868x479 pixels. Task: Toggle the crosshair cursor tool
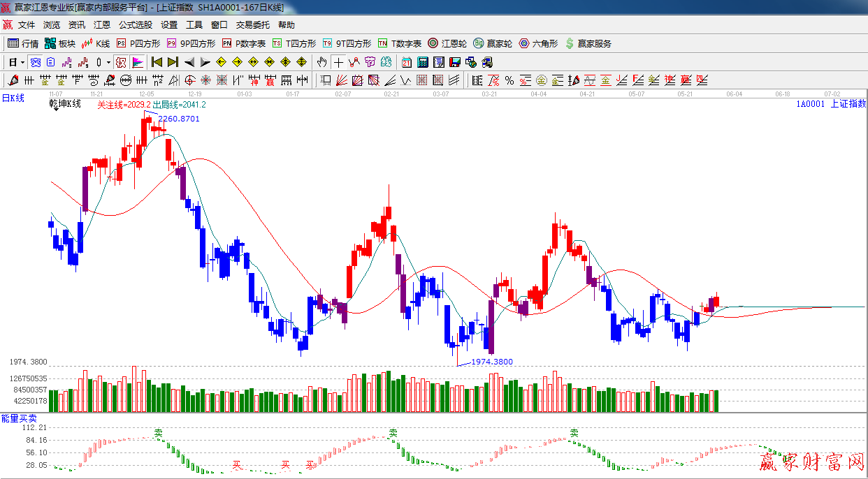(x=338, y=62)
